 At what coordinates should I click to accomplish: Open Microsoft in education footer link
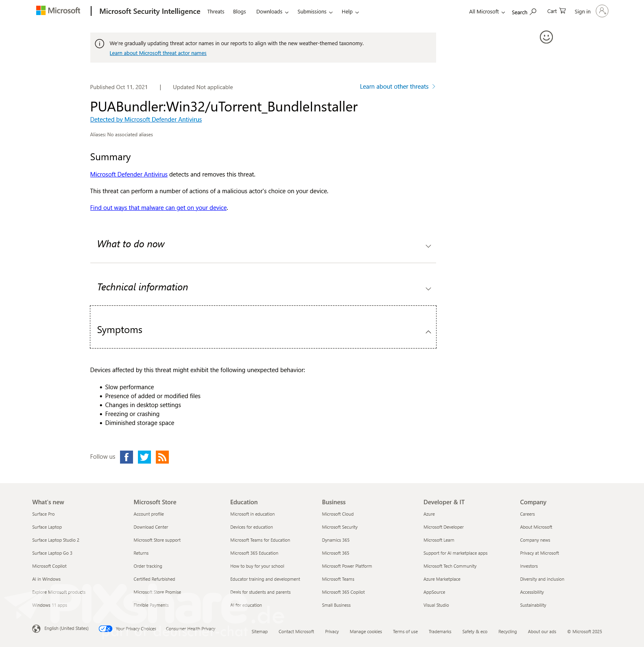click(x=253, y=514)
